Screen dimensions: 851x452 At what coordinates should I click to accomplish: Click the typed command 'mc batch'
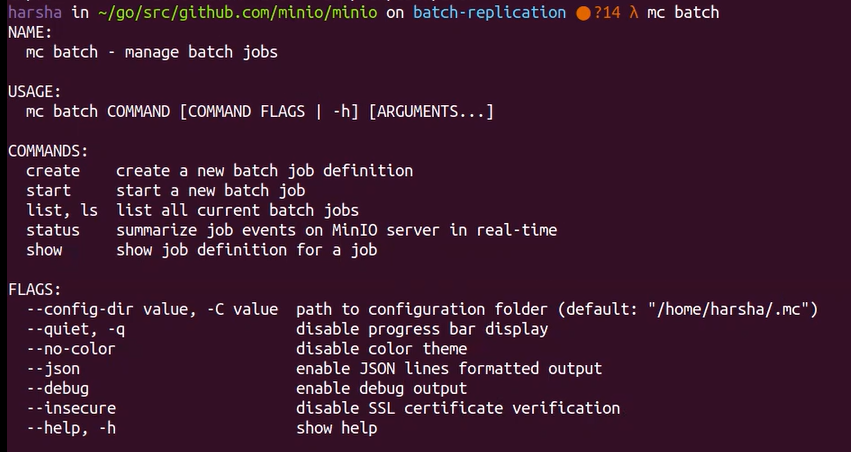coord(683,12)
